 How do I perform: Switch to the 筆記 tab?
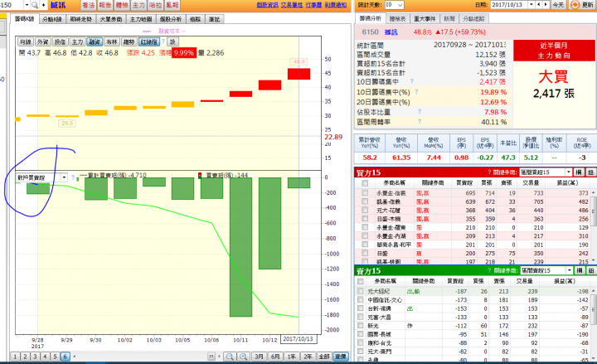[x=215, y=19]
